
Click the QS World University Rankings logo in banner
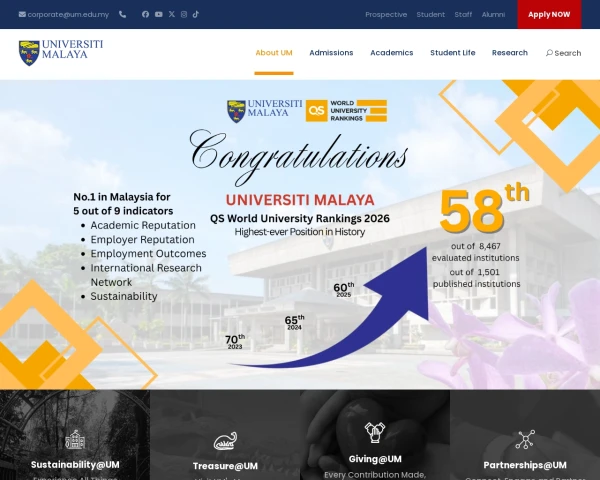346,111
